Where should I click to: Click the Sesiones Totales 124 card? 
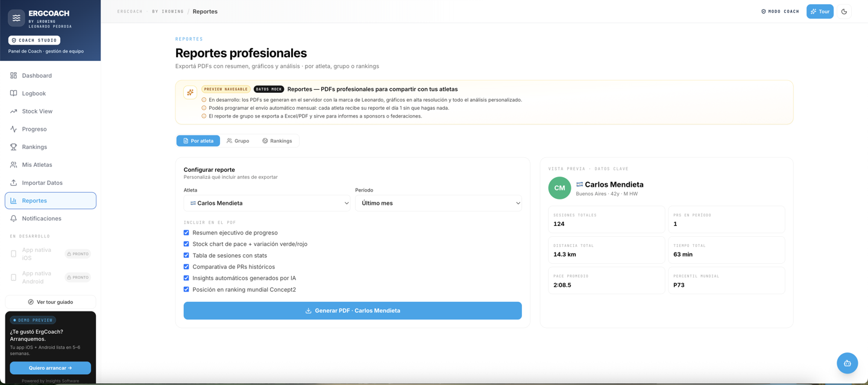606,220
